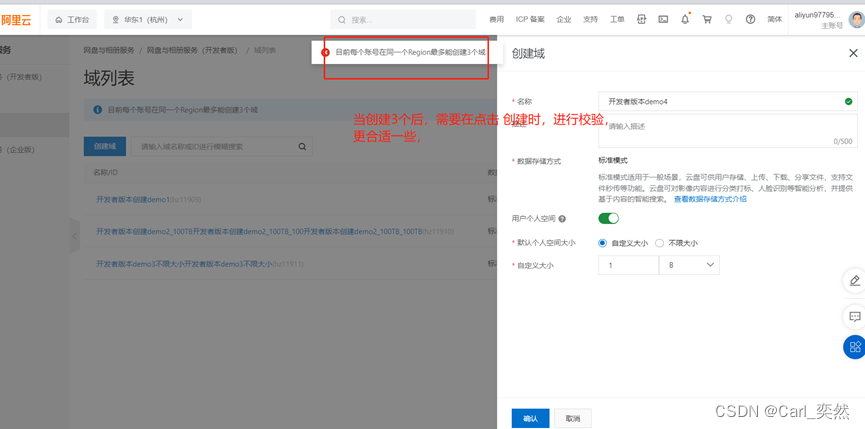The height and width of the screenshot is (429, 865).
Task: Click the blue info icon in the notice banner
Action: (98, 110)
